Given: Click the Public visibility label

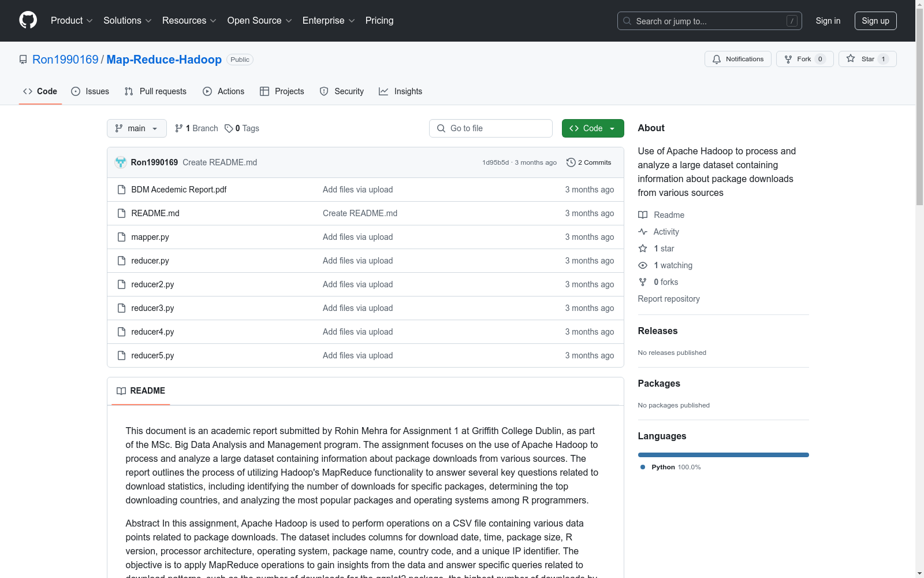Looking at the screenshot, I should [240, 60].
